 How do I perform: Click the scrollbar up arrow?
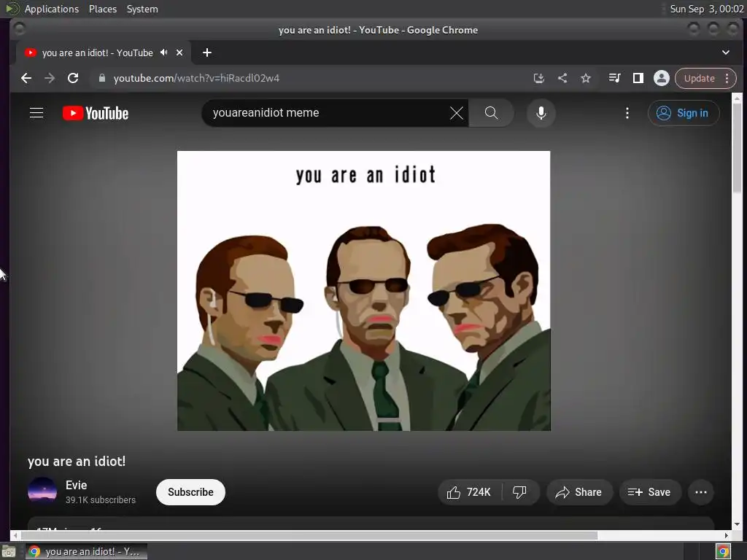click(737, 98)
